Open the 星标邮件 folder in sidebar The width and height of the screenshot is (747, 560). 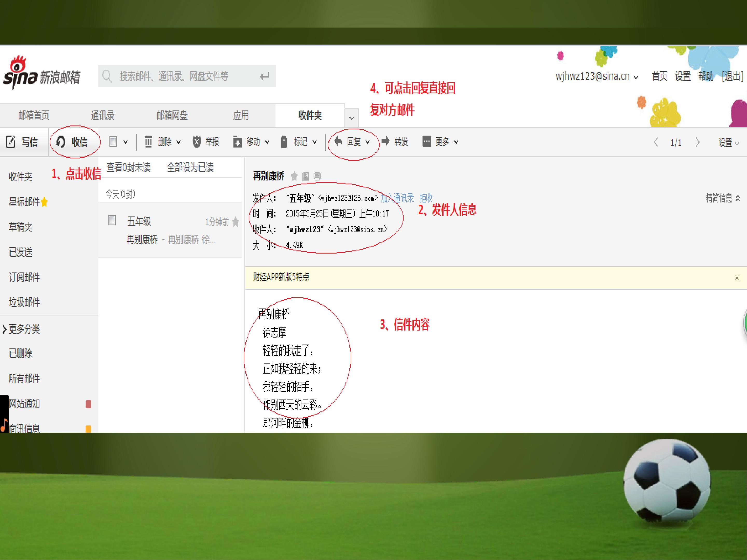pos(28,202)
